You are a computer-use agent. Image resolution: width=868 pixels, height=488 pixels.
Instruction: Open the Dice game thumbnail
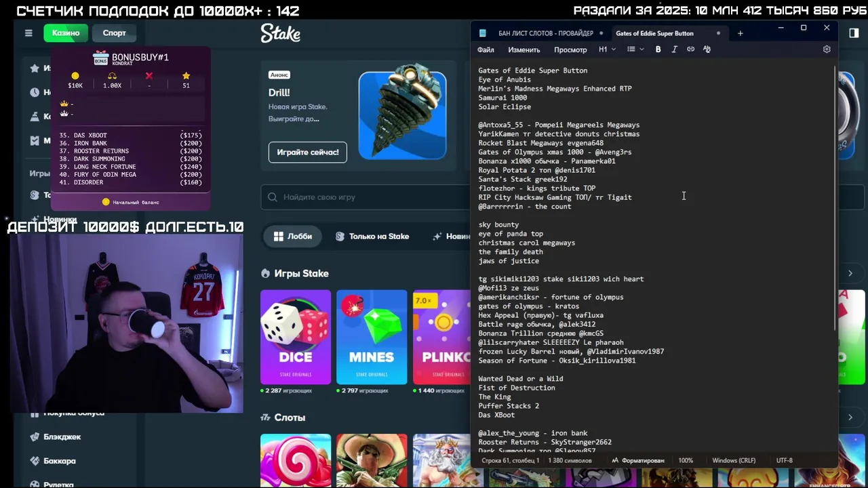click(296, 337)
